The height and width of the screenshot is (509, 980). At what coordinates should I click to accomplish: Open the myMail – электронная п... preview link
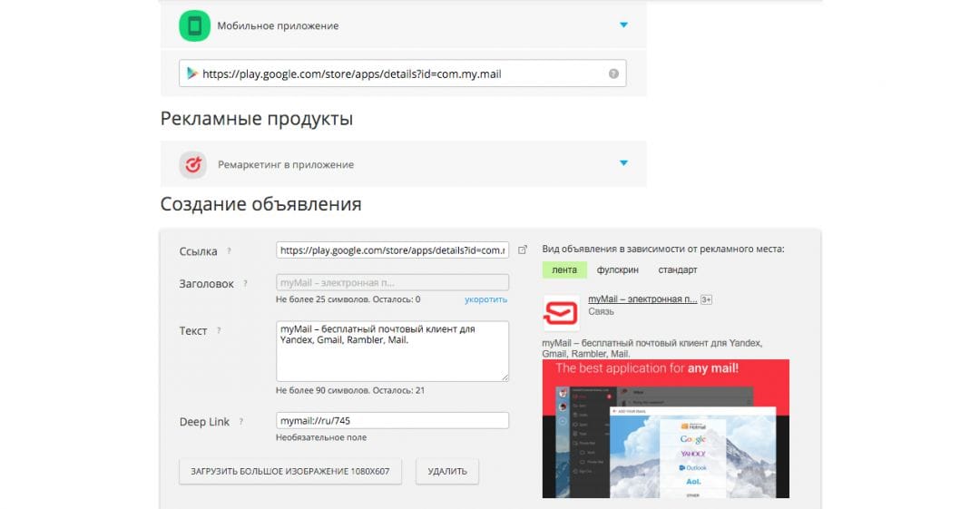[x=642, y=299]
